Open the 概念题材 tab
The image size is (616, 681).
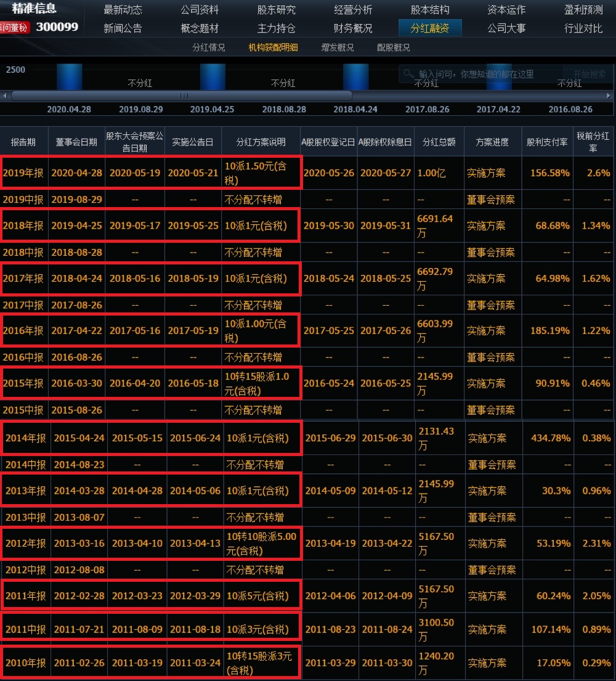click(200, 28)
